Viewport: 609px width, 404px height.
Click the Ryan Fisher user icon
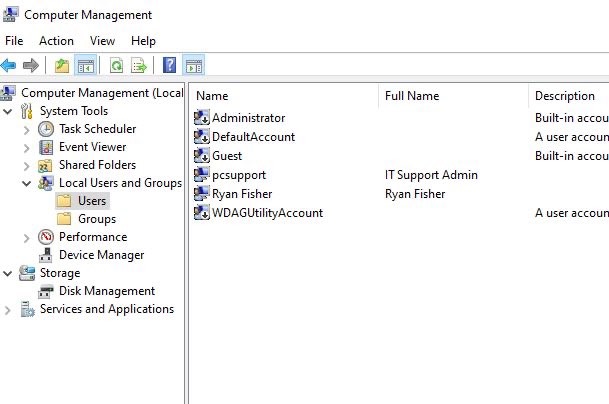pos(202,193)
